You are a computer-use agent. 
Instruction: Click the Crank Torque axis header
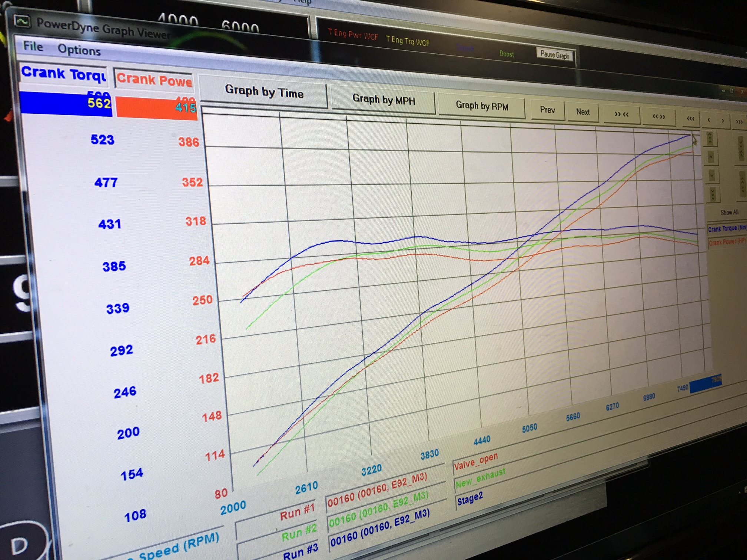pyautogui.click(x=63, y=74)
